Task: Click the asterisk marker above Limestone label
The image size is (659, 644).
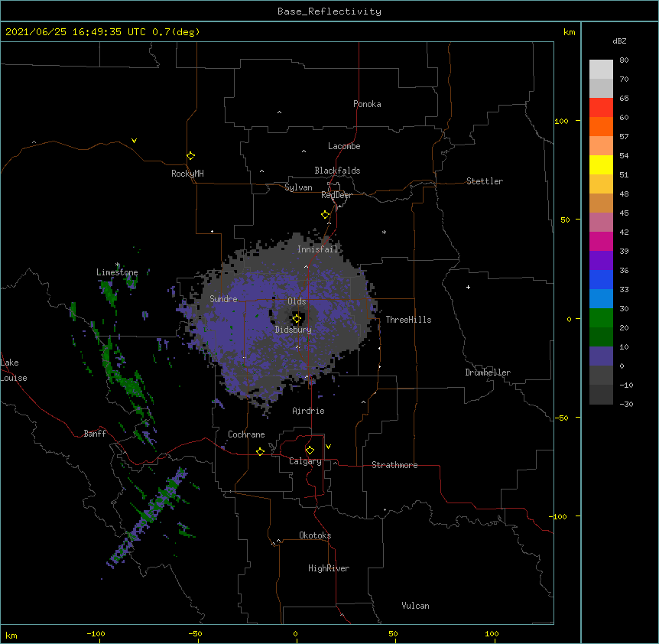Action: point(118,265)
